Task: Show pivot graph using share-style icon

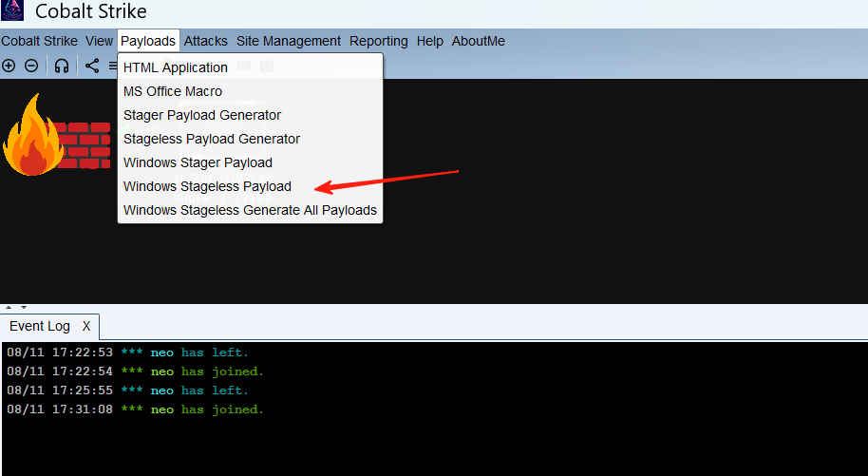Action: click(x=92, y=66)
